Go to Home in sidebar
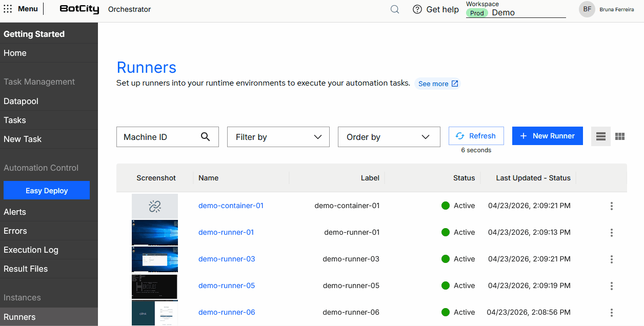This screenshot has width=644, height=326. click(49, 53)
